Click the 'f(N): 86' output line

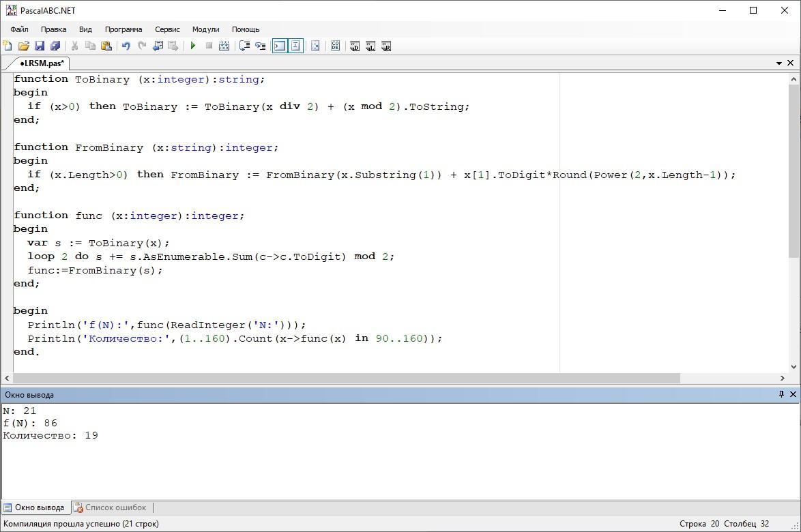(30, 424)
